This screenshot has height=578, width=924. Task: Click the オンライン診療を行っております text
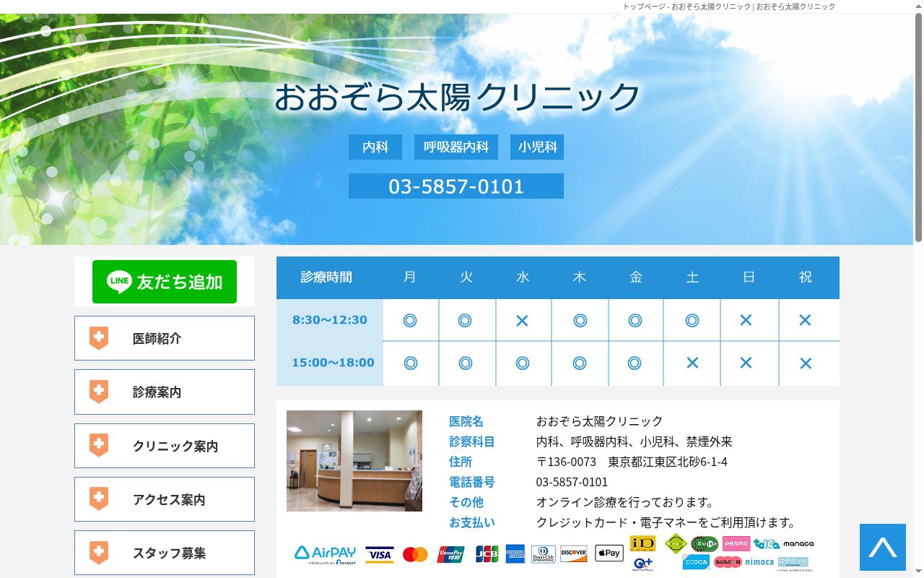pos(626,502)
